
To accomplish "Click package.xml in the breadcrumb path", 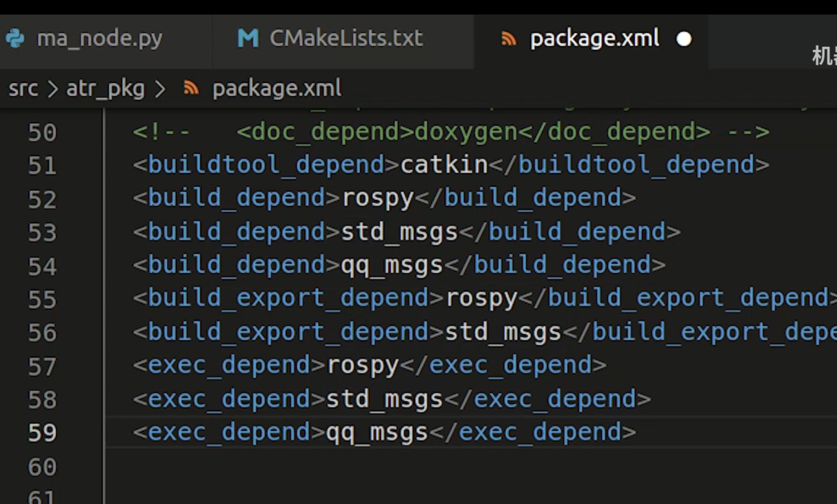I will click(277, 88).
